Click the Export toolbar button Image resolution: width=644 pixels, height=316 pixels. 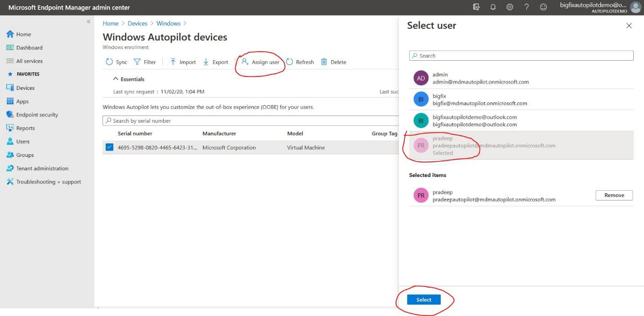216,62
